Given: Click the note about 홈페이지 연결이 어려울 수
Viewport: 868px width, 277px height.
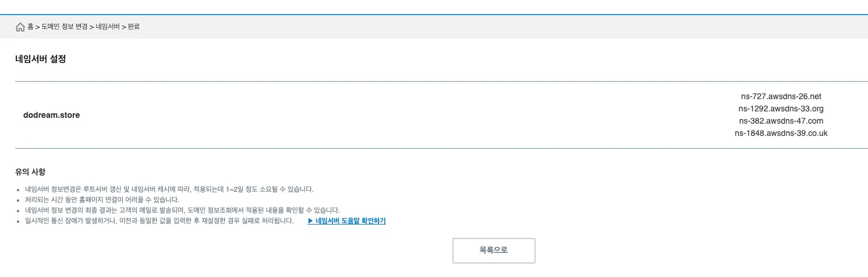Looking at the screenshot, I should click(102, 200).
